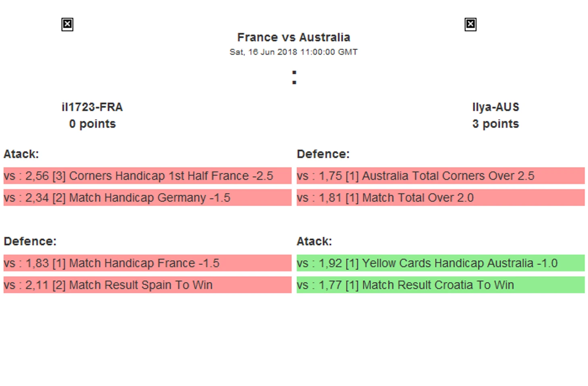The width and height of the screenshot is (588, 386).
Task: Click the broken France flag image icon
Action: pos(67,25)
